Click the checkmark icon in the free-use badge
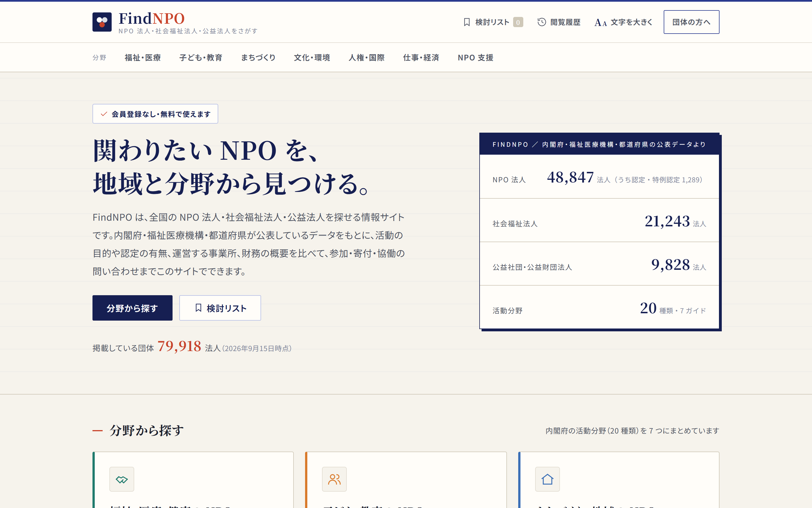 [104, 114]
